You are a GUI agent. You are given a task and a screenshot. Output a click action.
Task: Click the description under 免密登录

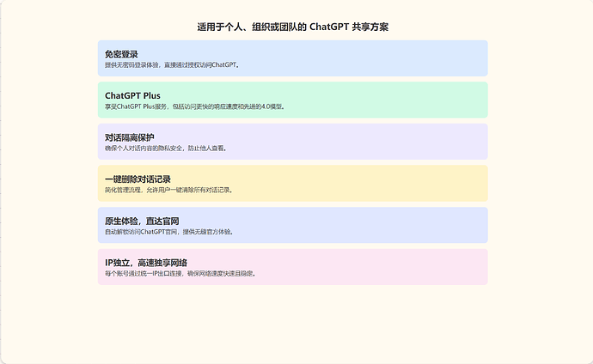tap(172, 65)
